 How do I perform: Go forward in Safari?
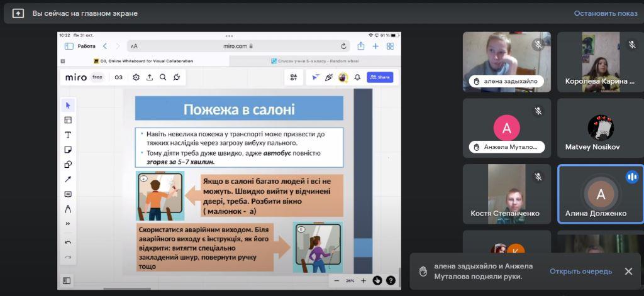[x=118, y=47]
